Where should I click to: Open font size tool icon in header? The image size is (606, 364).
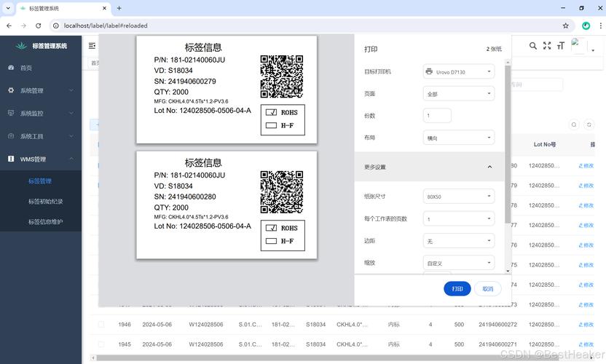pyautogui.click(x=560, y=46)
